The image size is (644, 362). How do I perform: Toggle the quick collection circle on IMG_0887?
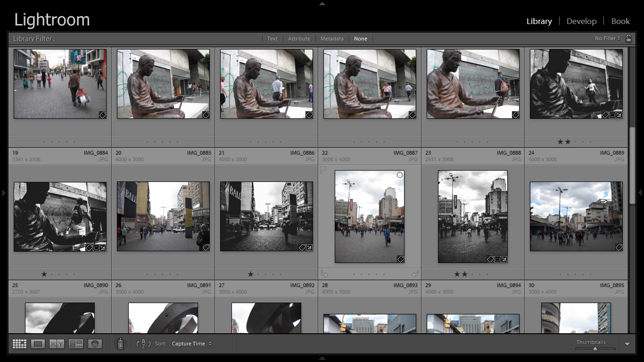click(x=400, y=175)
